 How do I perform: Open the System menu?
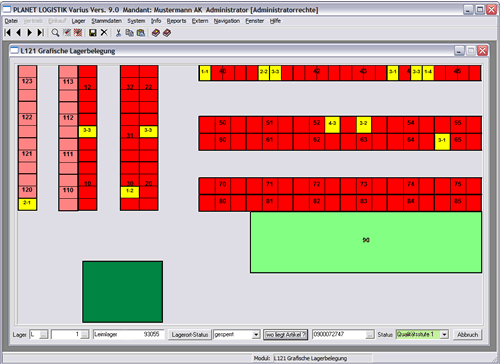pyautogui.click(x=136, y=21)
